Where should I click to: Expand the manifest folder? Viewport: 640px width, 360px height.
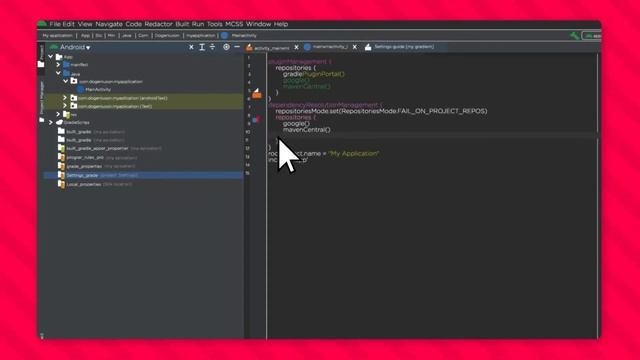click(x=58, y=64)
